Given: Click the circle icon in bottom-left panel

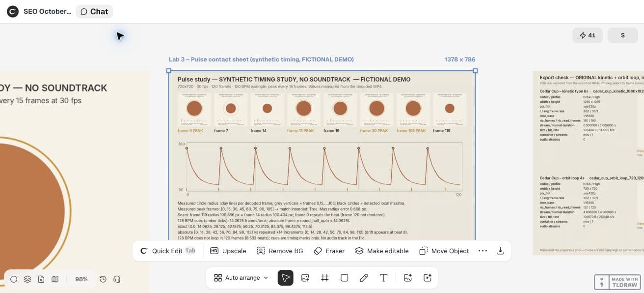Looking at the screenshot, I should point(14,279).
